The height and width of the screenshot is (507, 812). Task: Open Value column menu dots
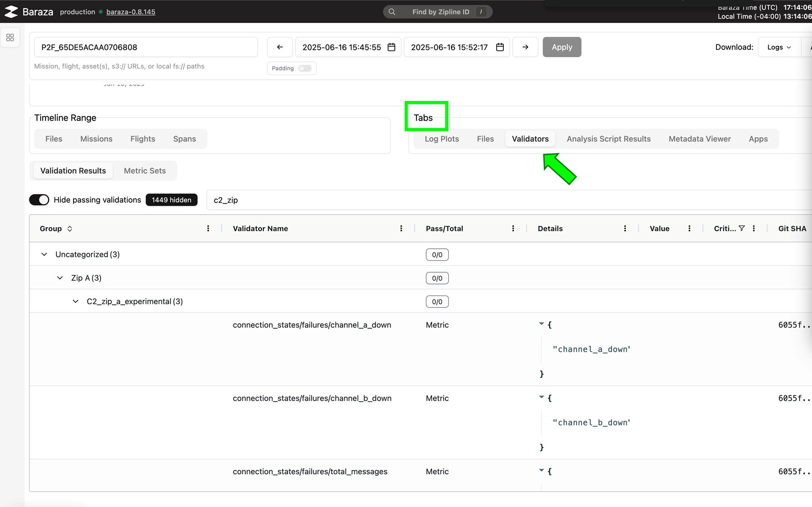click(x=689, y=228)
